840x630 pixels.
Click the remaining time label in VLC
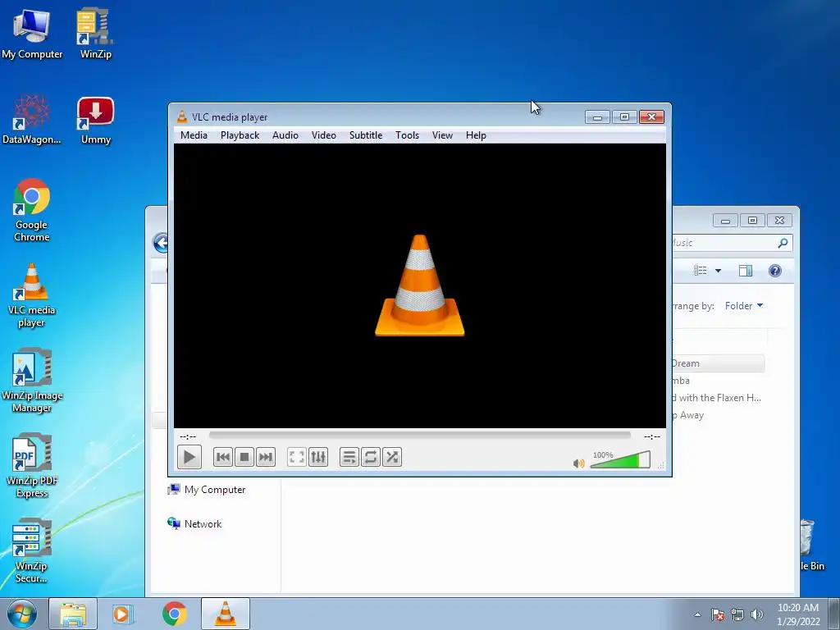[652, 436]
